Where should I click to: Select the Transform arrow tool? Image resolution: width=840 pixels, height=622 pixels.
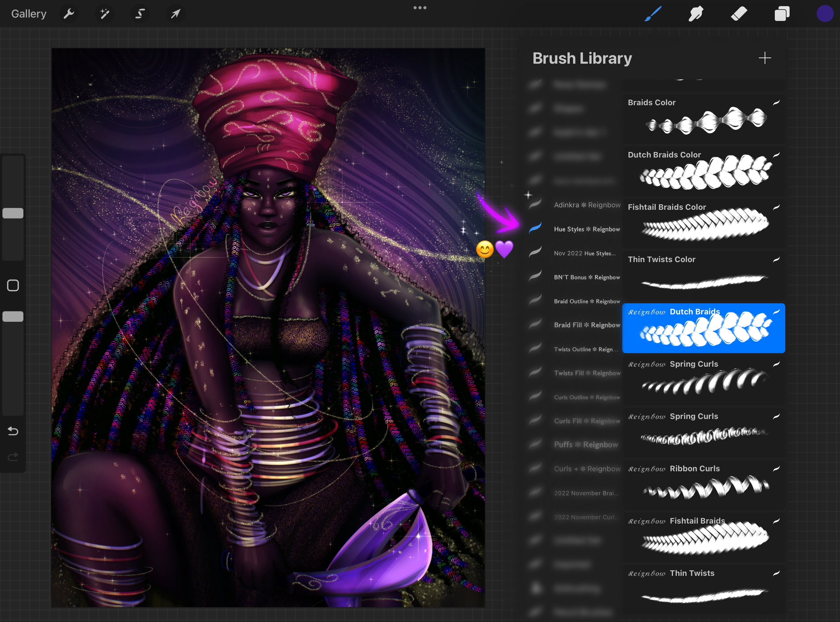[175, 14]
